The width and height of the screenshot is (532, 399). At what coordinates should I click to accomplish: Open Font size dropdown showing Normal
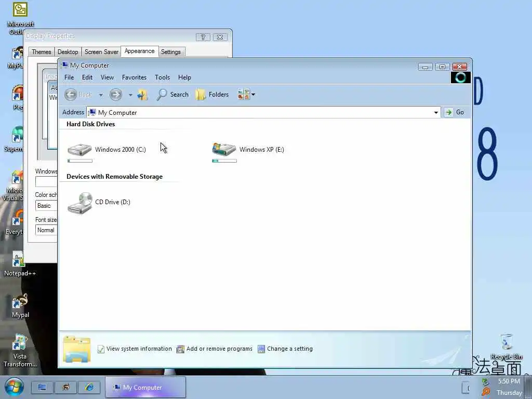pyautogui.click(x=46, y=230)
